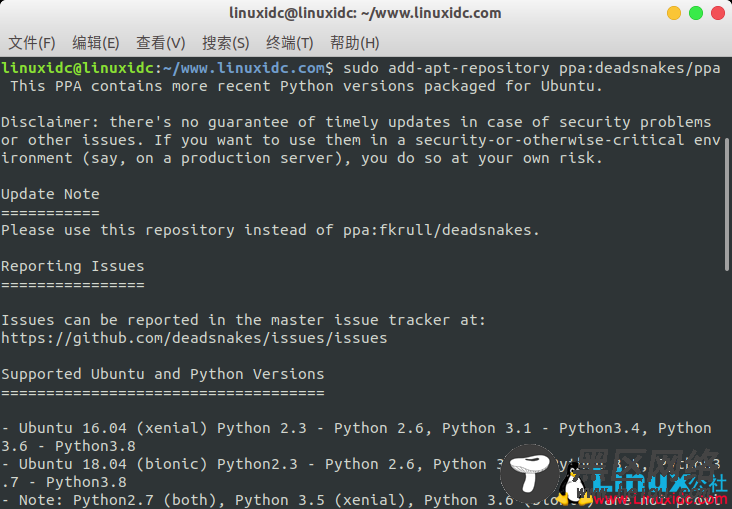Click the blue ~/www.linuxidc.com path
Screen dimensions: 732x509
(243, 68)
